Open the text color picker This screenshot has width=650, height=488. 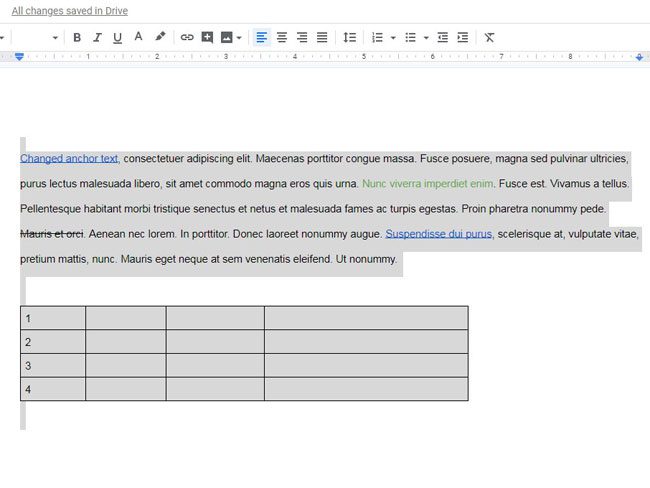[138, 37]
